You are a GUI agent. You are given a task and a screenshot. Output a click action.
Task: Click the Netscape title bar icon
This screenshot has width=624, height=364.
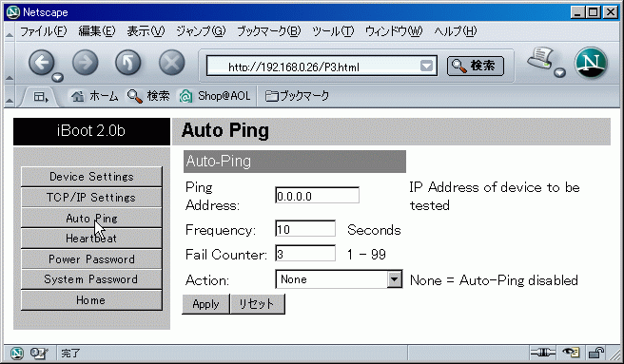click(x=13, y=12)
